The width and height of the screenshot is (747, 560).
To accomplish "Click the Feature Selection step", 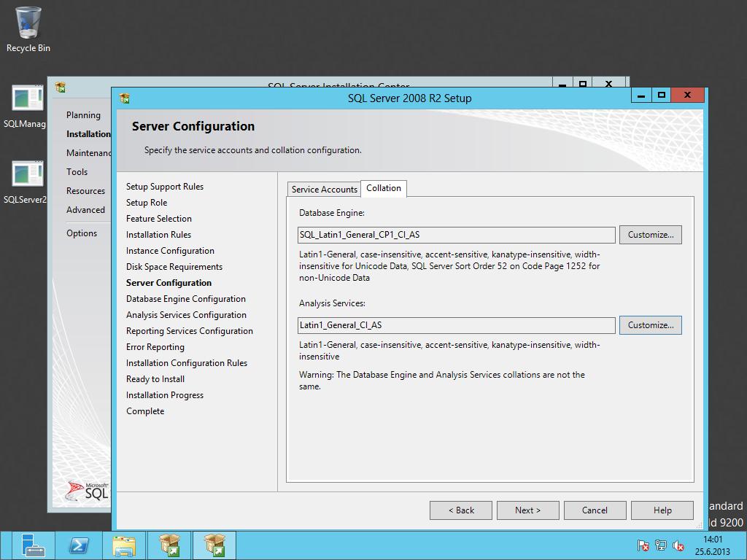I will point(158,219).
